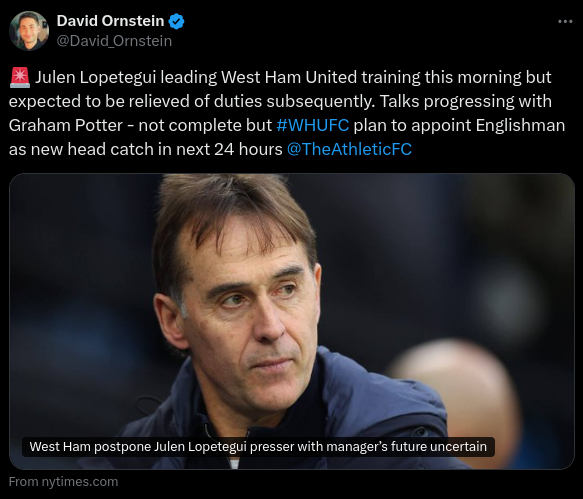Click the blue verified badge
This screenshot has height=499, width=583.
(x=176, y=21)
